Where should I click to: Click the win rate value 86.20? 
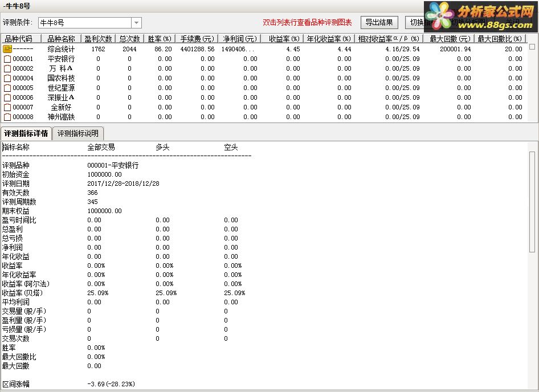click(163, 49)
